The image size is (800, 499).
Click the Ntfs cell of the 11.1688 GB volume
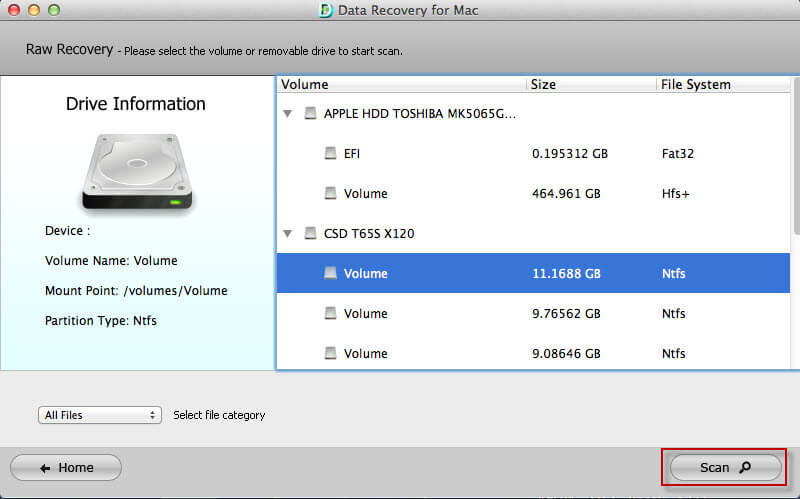(x=673, y=273)
